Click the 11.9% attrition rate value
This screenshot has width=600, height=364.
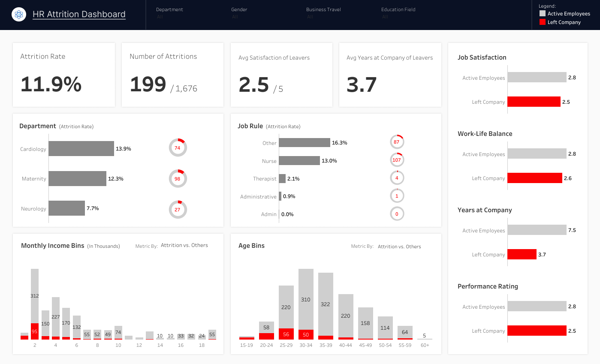click(x=51, y=84)
